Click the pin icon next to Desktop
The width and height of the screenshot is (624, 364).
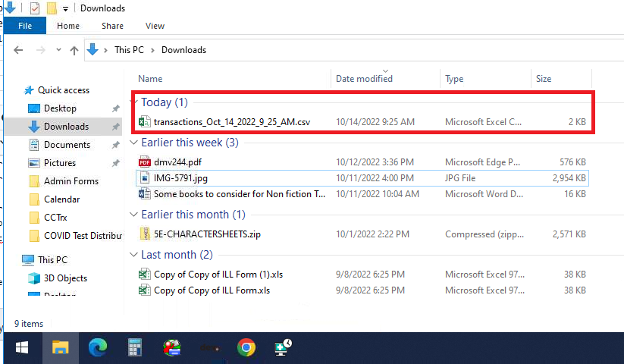point(115,108)
